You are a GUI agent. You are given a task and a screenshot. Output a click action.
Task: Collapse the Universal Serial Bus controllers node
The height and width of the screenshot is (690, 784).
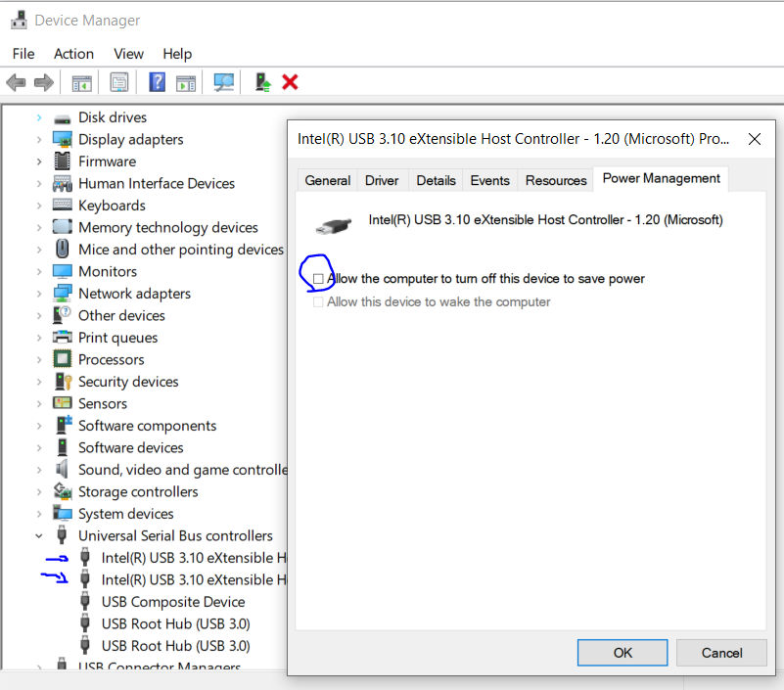39,536
